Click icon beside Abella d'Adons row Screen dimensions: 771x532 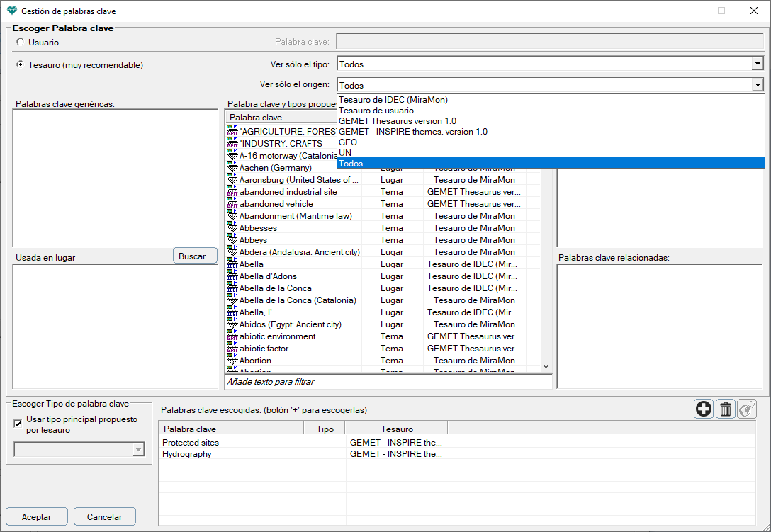(232, 276)
